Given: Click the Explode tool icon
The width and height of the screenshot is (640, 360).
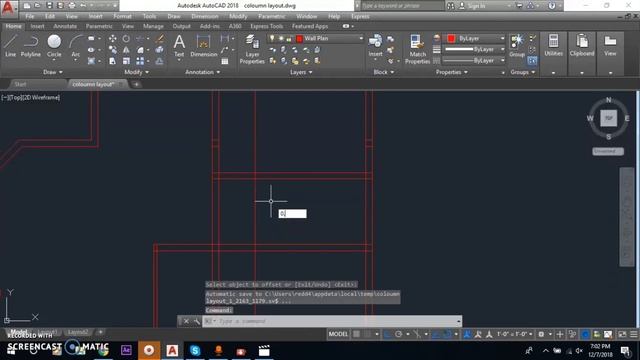Looking at the screenshot, I should pos(160,50).
